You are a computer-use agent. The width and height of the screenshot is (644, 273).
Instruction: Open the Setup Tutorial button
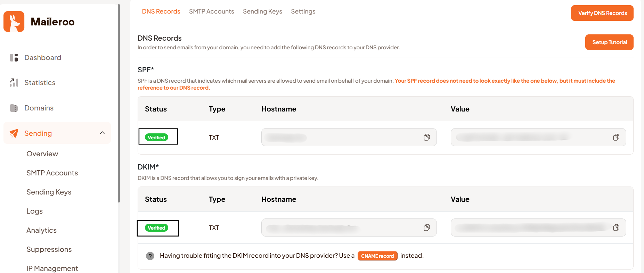pos(609,42)
